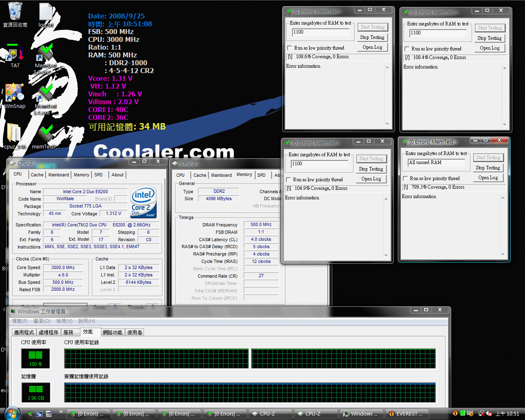The width and height of the screenshot is (525, 420).
Task: Click scroll-up arrow in 799.3% MemTest error box
Action: (503, 198)
